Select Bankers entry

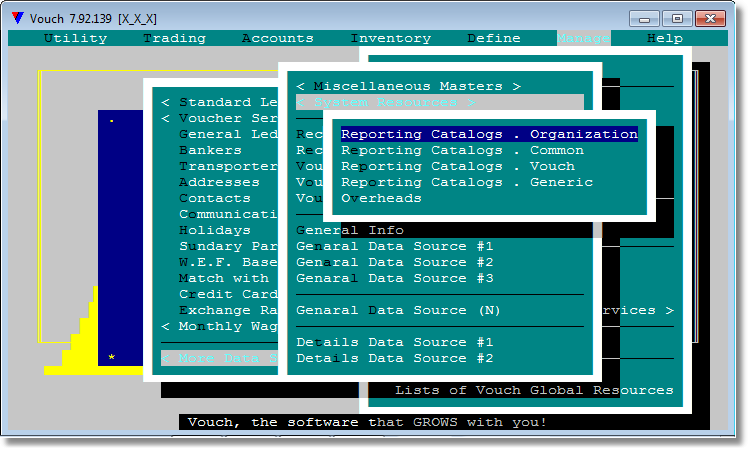(210, 150)
